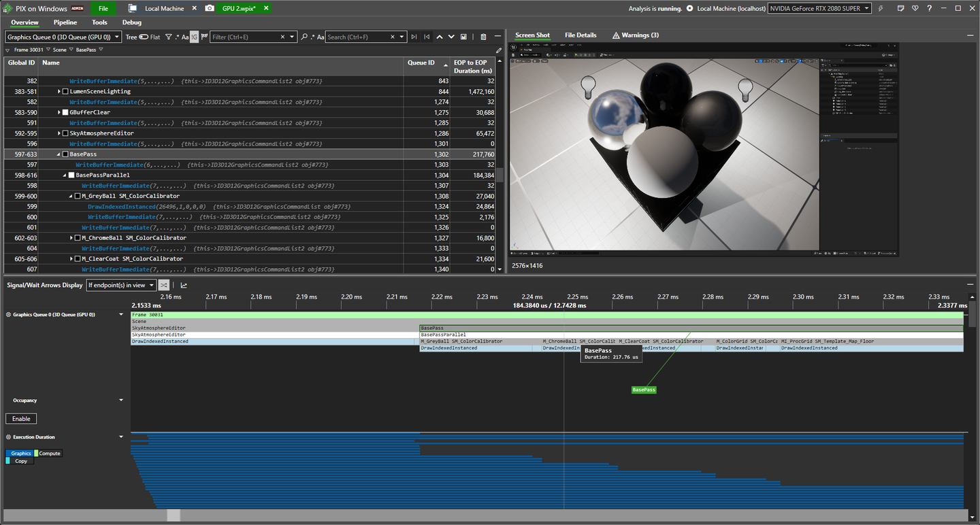Toggle the Graphics legend in Execution Duration
Screen dimensions: 980x525
point(20,452)
